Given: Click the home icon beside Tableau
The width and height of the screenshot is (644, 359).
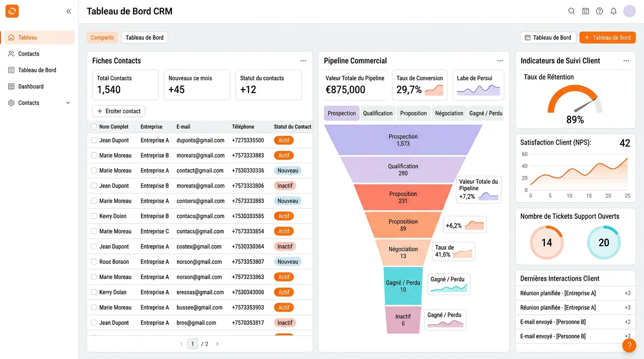Looking at the screenshot, I should click(x=11, y=37).
